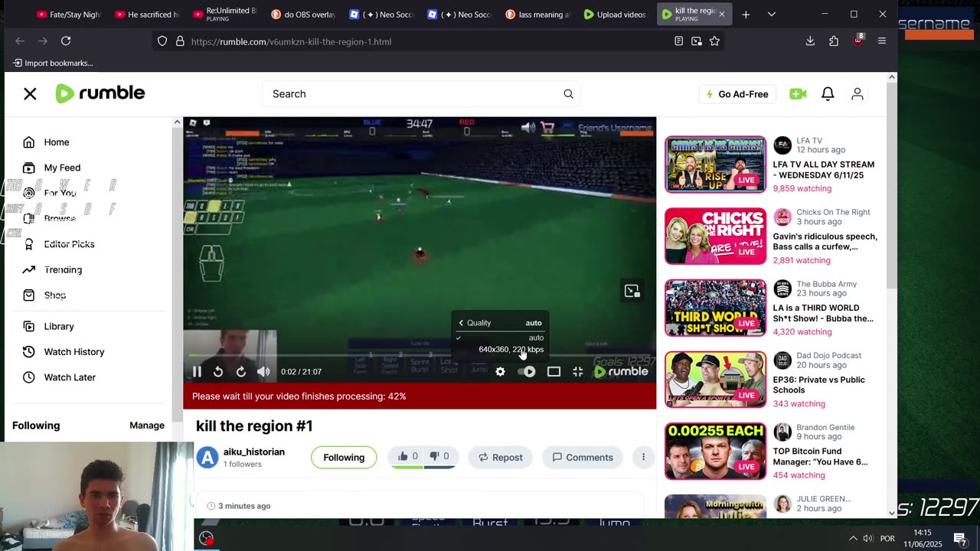Click the aiku_historian avatar
The height and width of the screenshot is (551, 980).
tap(207, 458)
